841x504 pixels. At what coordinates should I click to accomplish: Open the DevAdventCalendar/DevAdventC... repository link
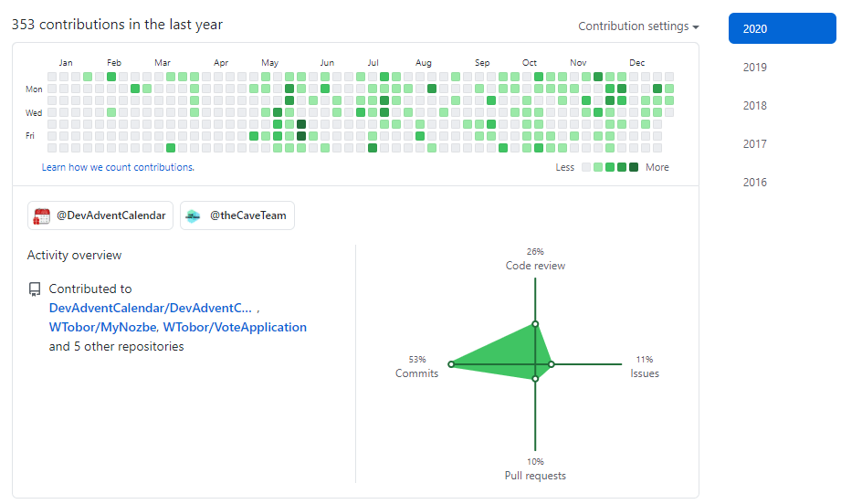coord(150,309)
